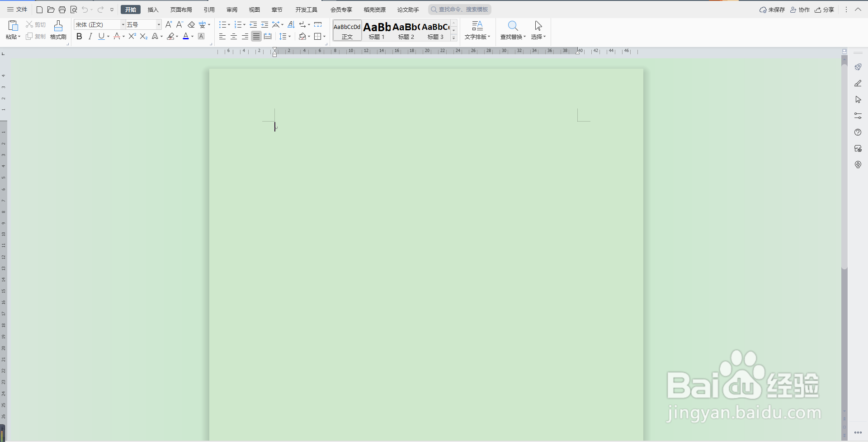The width and height of the screenshot is (868, 442).
Task: Click the font color A swatch
Action: click(186, 36)
